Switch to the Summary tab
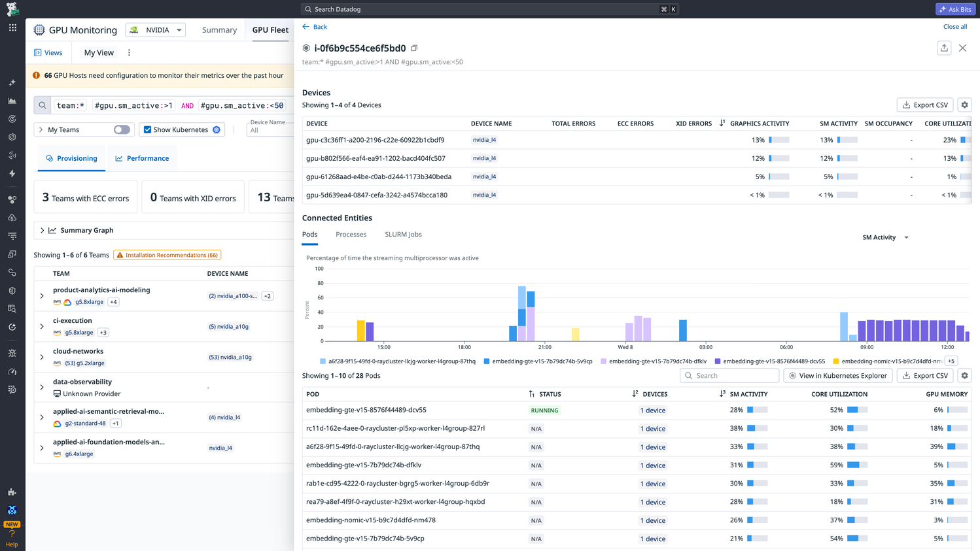Viewport: 980px width, 551px height. [219, 30]
